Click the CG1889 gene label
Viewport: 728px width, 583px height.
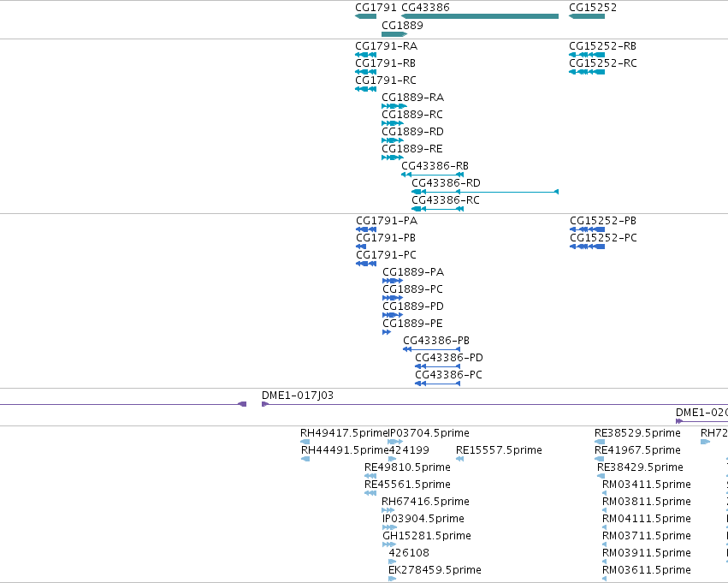click(x=403, y=26)
